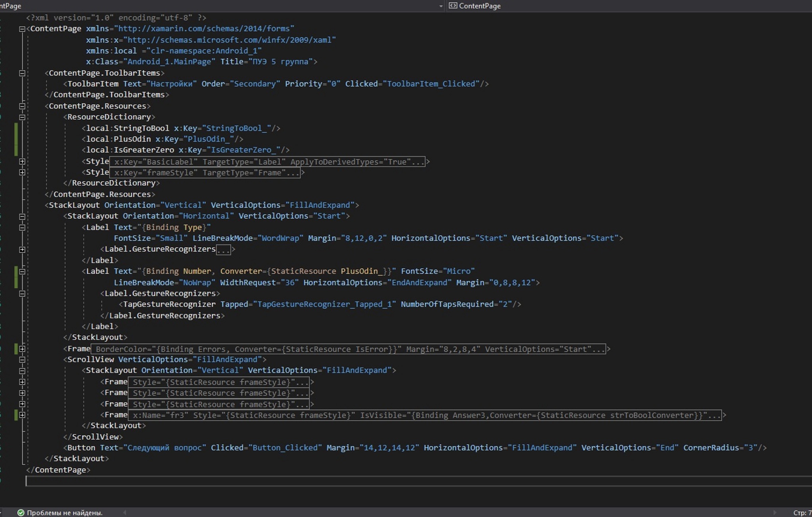Image resolution: width=812 pixels, height=517 pixels.
Task: Click the collapsed BasicLabel style preview box
Action: click(267, 162)
